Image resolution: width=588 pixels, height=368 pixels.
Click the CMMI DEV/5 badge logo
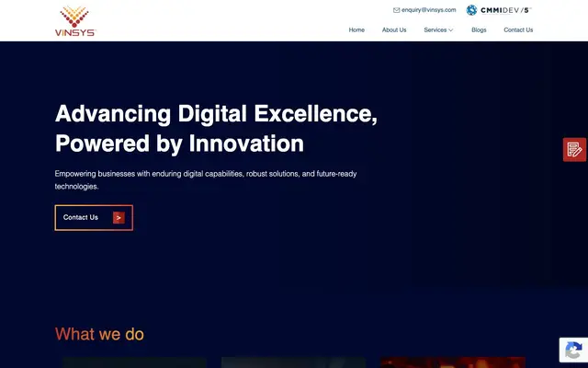(x=499, y=10)
